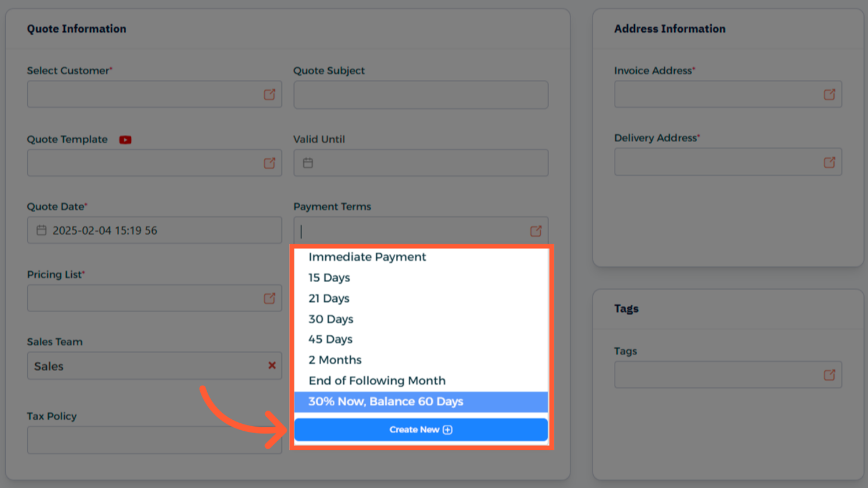Select 2 Months payment term
The width and height of the screenshot is (868, 488).
coord(335,360)
